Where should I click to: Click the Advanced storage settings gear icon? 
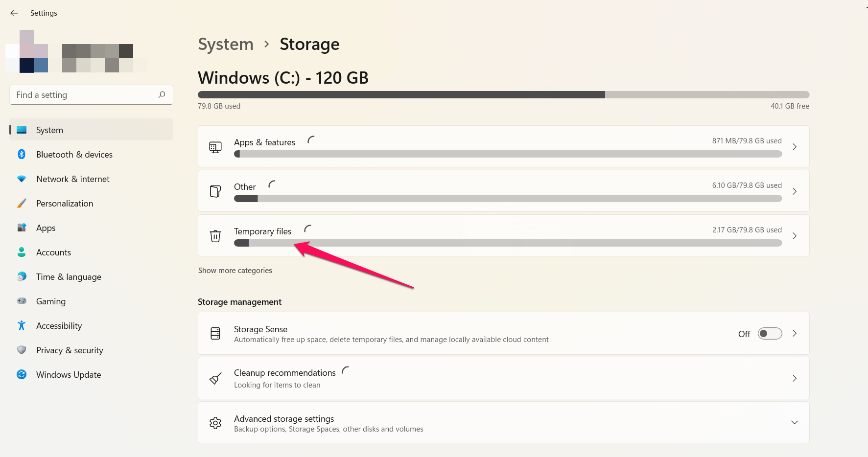click(215, 423)
